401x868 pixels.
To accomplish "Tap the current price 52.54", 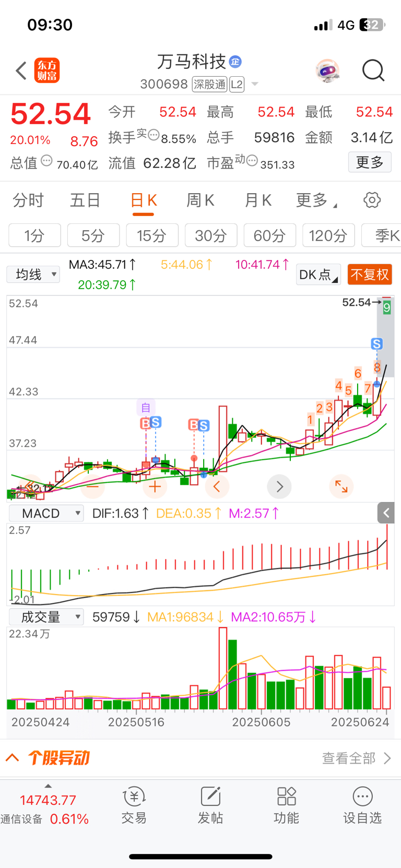I will pyautogui.click(x=51, y=114).
